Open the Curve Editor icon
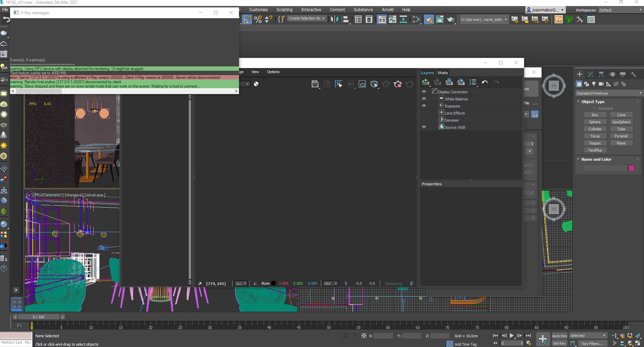644x347 pixels. (x=392, y=20)
